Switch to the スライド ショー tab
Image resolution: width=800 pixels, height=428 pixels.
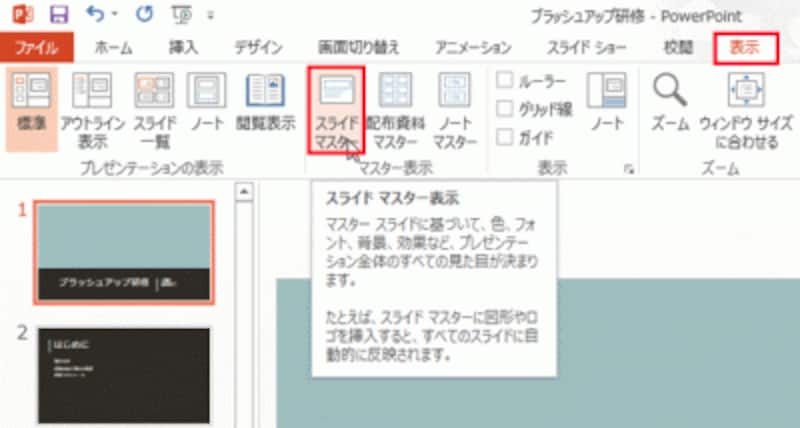(x=587, y=48)
